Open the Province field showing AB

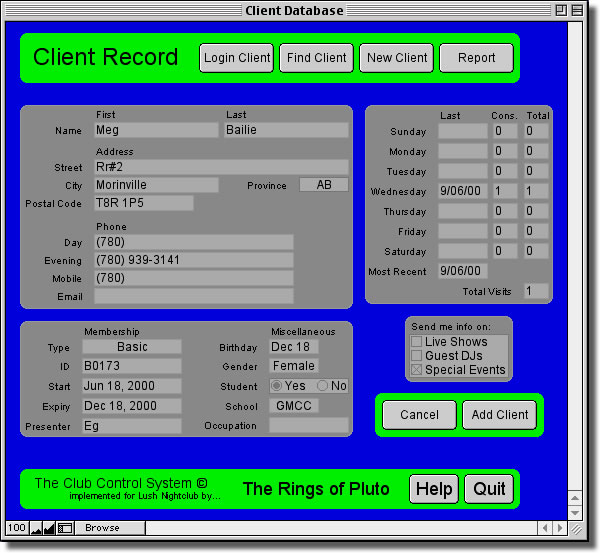[x=324, y=185]
